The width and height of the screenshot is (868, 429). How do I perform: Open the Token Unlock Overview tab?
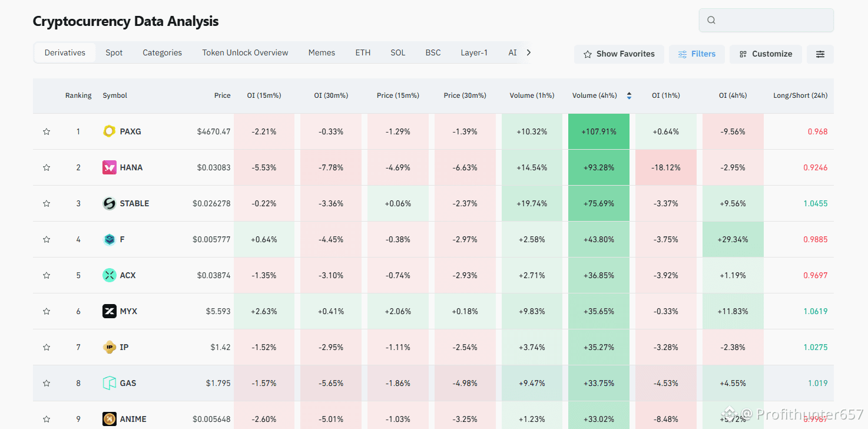tap(245, 52)
